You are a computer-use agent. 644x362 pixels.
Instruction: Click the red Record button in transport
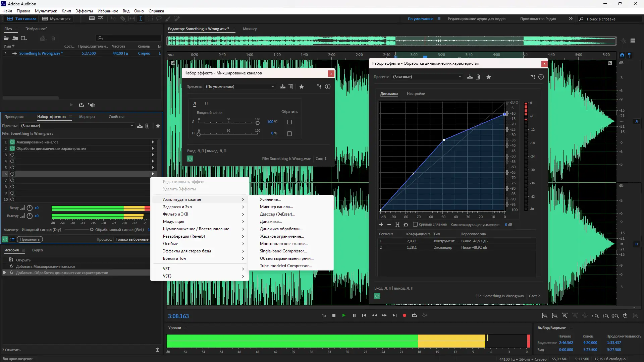tap(405, 315)
